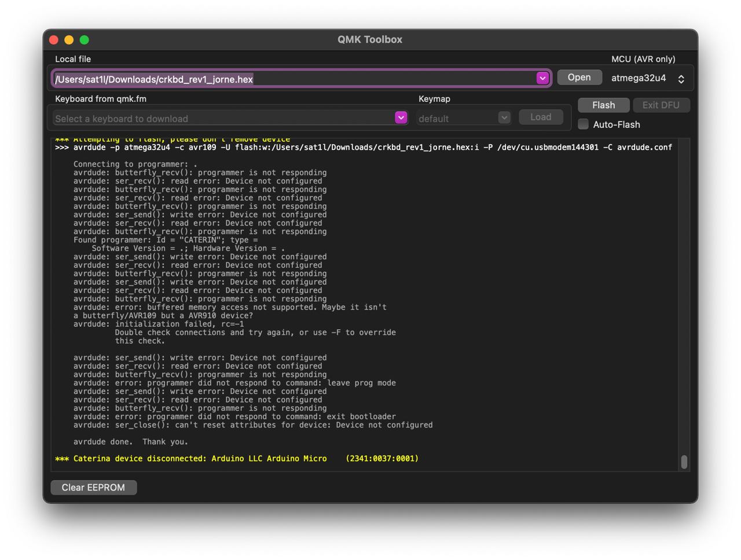Change the MCU atmega32u4 selector
741x560 pixels.
coord(648,78)
